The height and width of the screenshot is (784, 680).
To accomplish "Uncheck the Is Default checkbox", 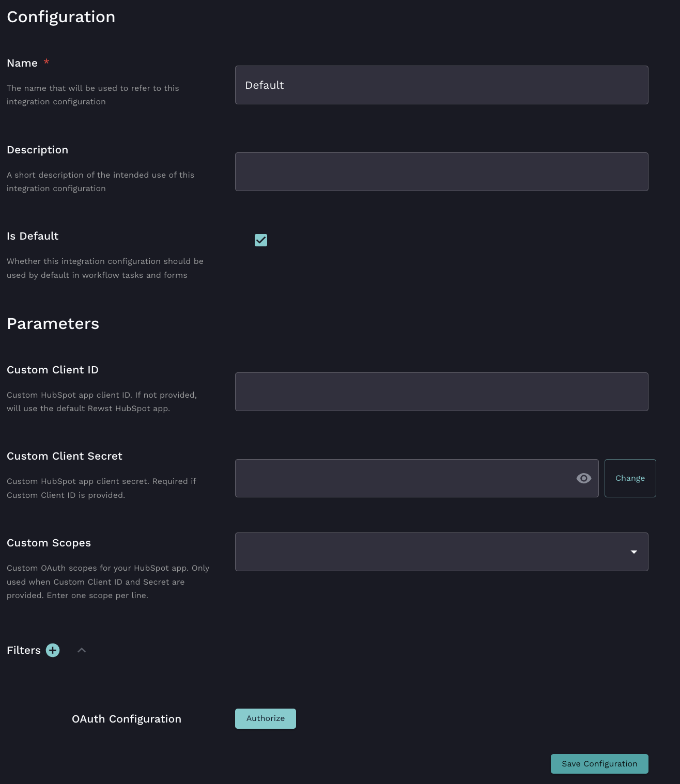I will tap(261, 240).
